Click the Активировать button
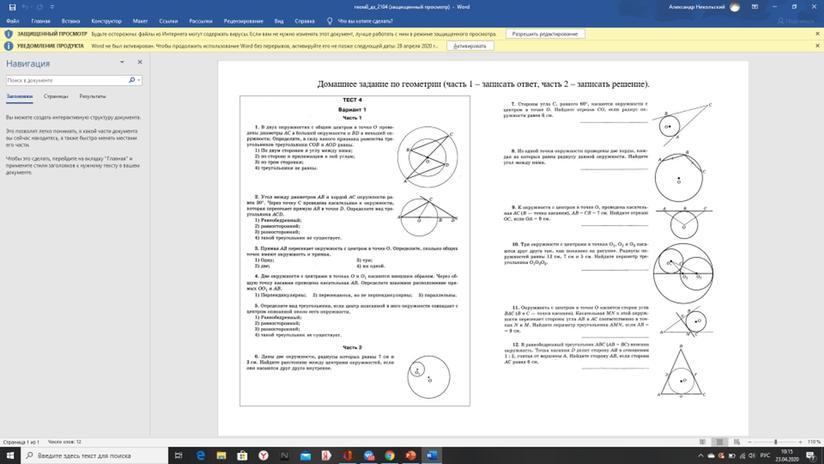This screenshot has width=824, height=464. click(x=470, y=46)
